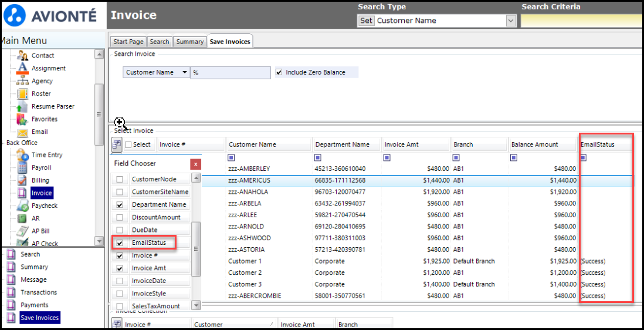
Task: Click the Payments submenu icon
Action: click(x=11, y=305)
